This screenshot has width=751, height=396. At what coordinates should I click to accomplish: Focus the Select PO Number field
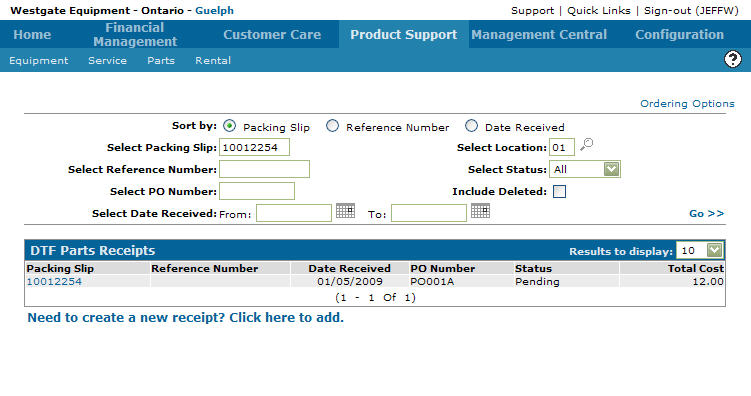point(257,191)
